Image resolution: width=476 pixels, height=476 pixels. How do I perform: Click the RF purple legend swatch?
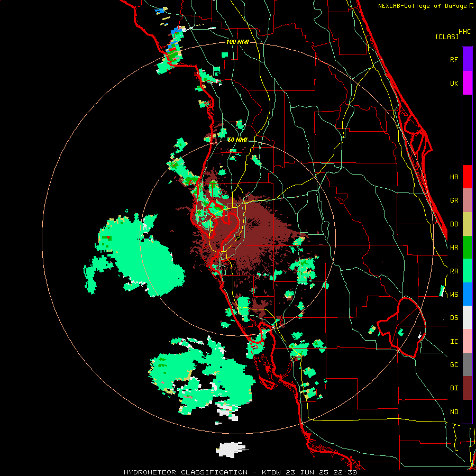point(467,59)
